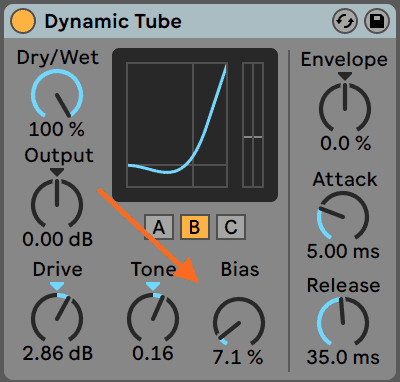Select the 0.0 % Envelope value
The width and height of the screenshot is (400, 382).
[x=345, y=144]
